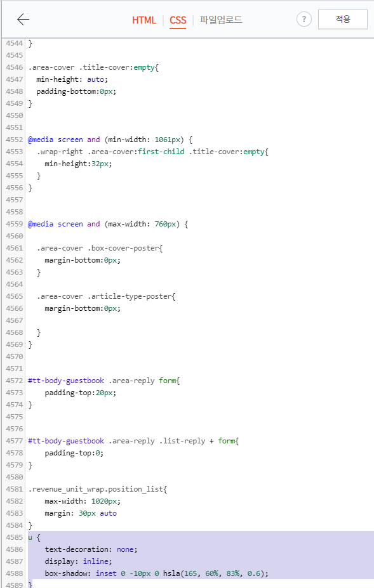
Task: Open the 파일업로드 tab
Action: tap(221, 20)
